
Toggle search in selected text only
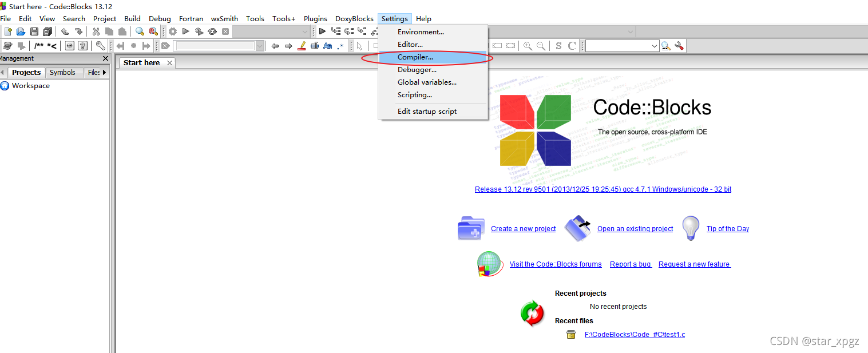315,46
